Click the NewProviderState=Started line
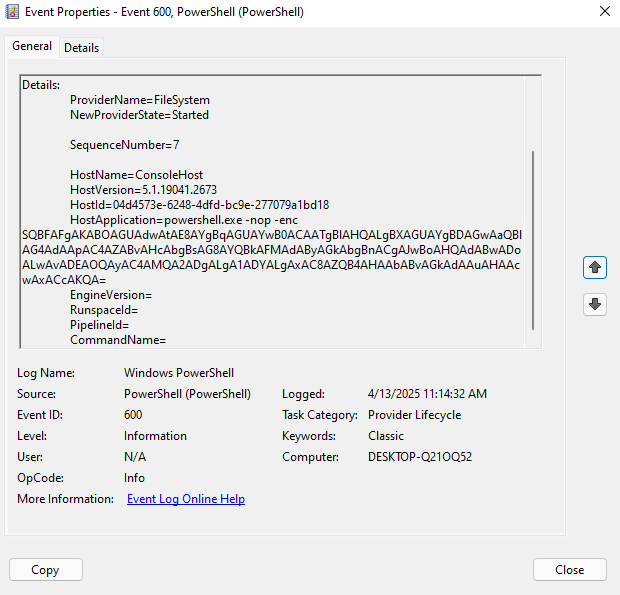This screenshot has width=620, height=595. click(139, 115)
